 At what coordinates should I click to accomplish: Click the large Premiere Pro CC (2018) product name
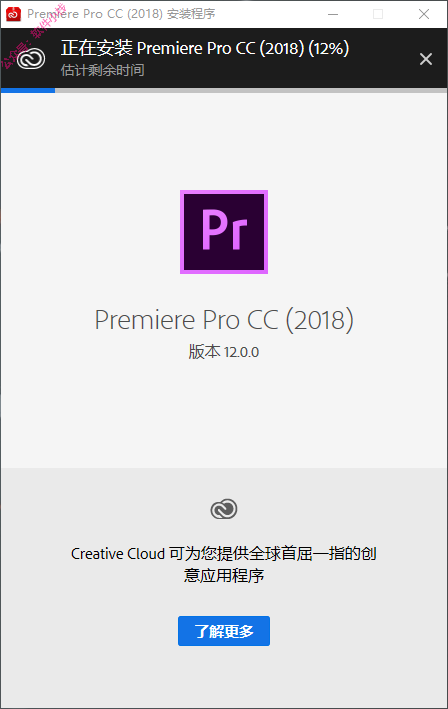(224, 320)
